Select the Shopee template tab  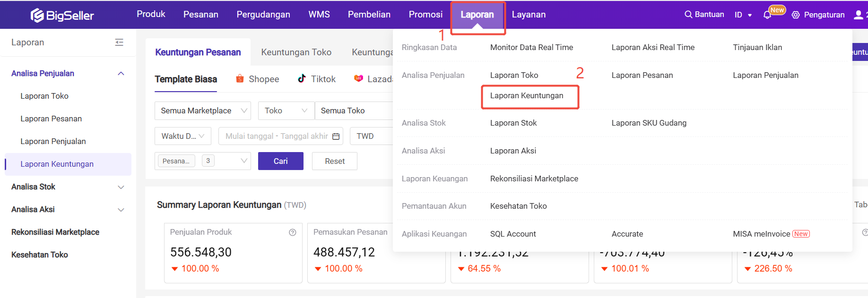click(258, 79)
